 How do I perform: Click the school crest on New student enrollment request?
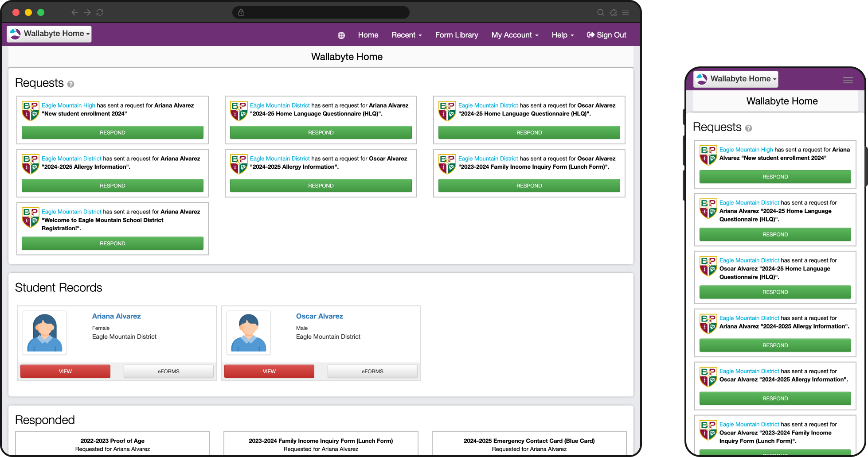[31, 111]
